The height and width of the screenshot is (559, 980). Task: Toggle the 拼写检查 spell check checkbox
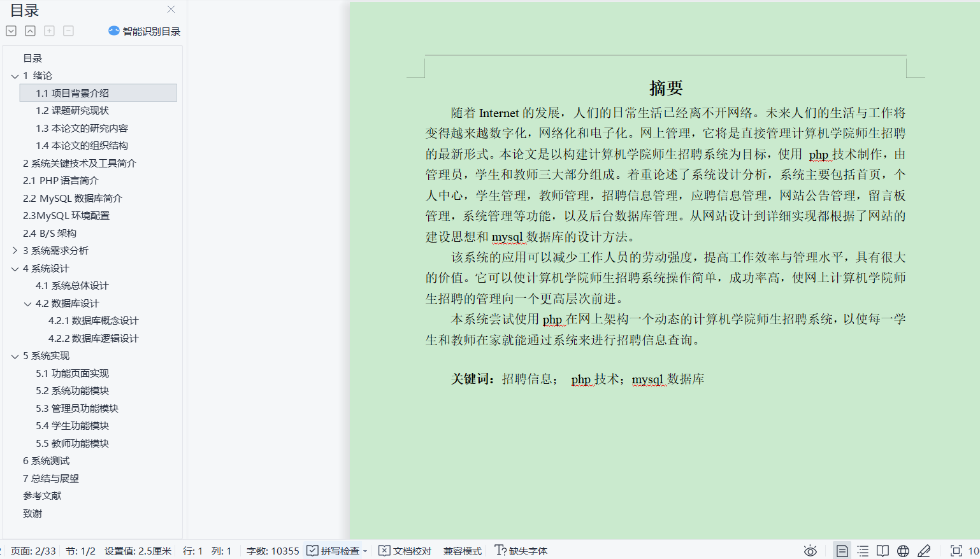(312, 551)
